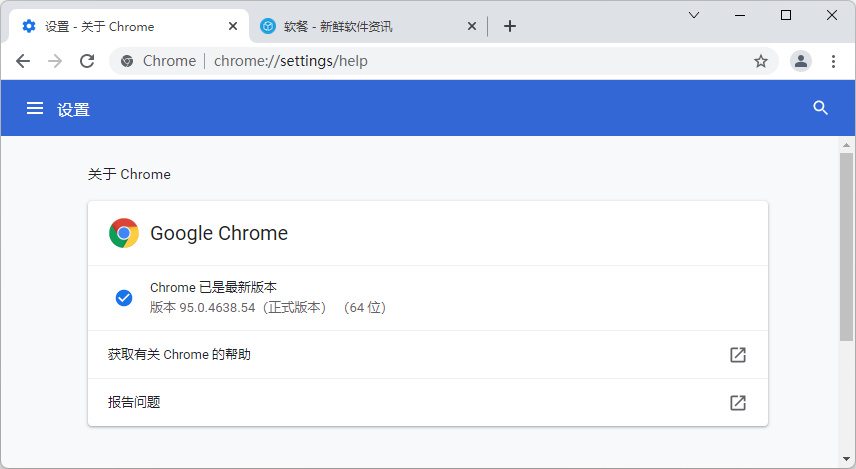Switch to the 设置 - 关于 Chrome tab
Image resolution: width=856 pixels, height=469 pixels.
point(129,26)
